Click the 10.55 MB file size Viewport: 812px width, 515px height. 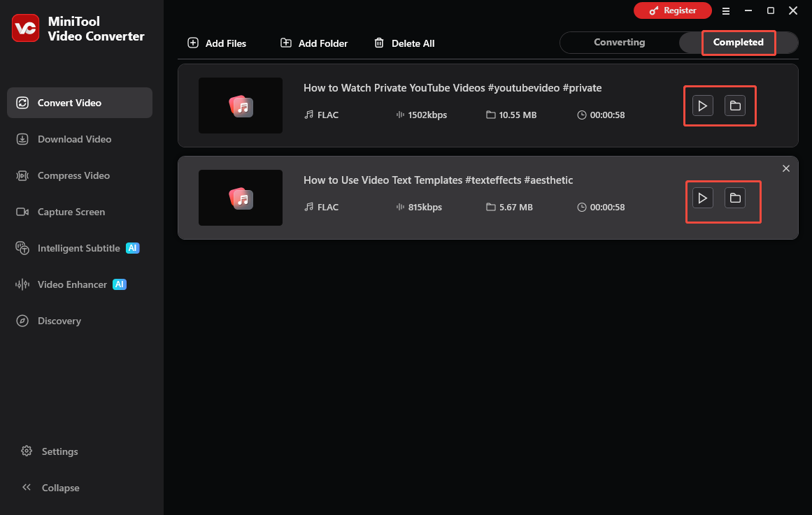(x=518, y=115)
